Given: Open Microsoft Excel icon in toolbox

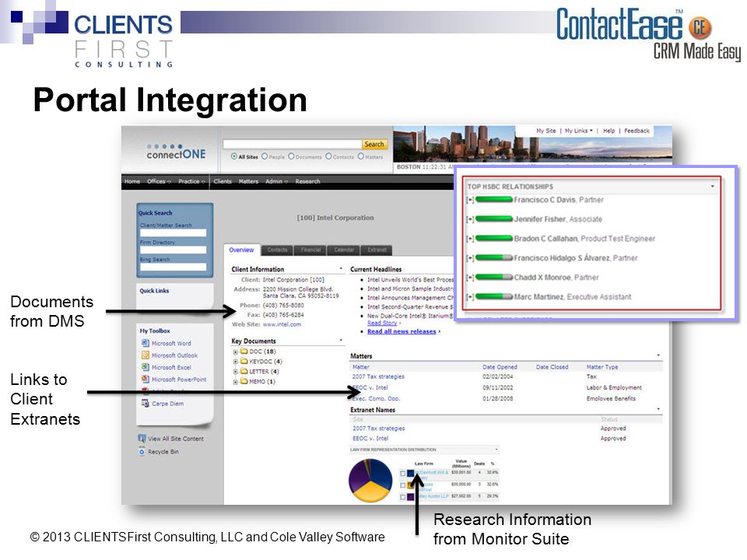Looking at the screenshot, I should click(x=146, y=367).
